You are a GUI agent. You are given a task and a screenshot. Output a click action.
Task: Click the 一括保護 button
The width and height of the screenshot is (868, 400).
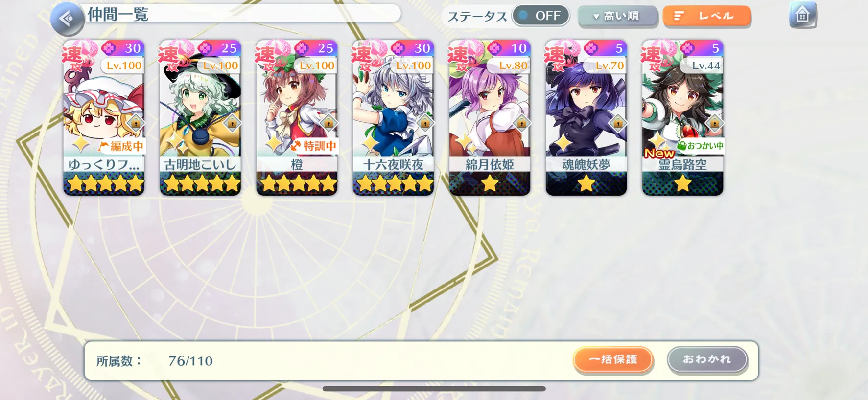(x=613, y=359)
